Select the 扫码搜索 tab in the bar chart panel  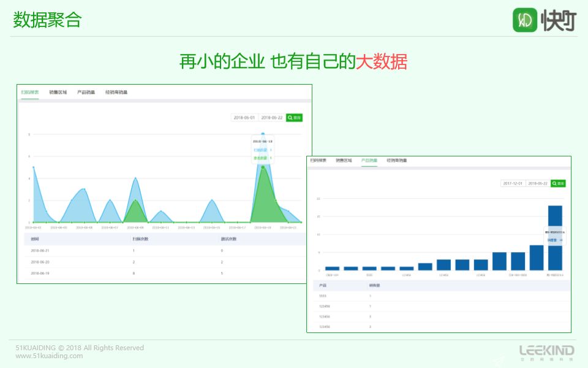coord(318,161)
